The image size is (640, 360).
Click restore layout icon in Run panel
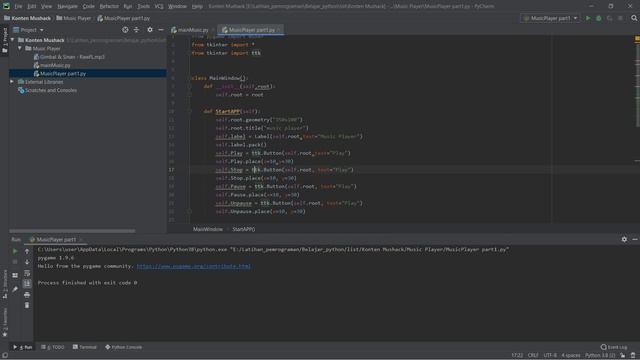tap(15, 276)
